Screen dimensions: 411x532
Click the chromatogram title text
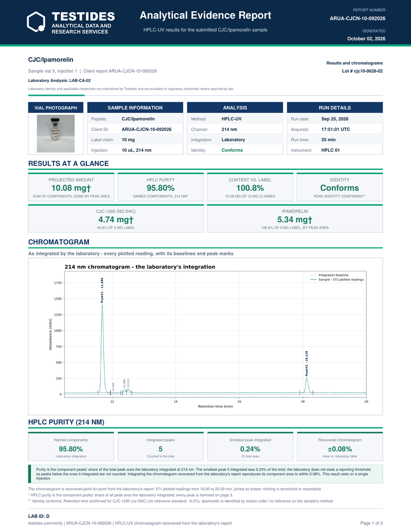coord(140,267)
